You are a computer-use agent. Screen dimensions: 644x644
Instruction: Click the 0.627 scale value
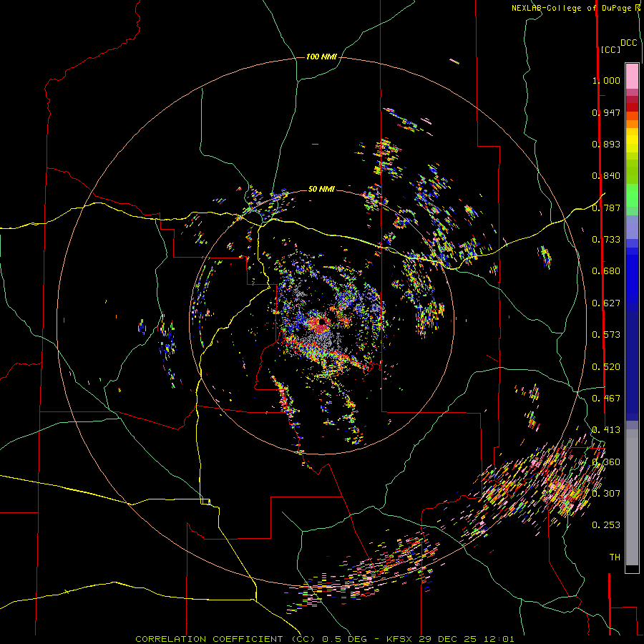(x=606, y=303)
